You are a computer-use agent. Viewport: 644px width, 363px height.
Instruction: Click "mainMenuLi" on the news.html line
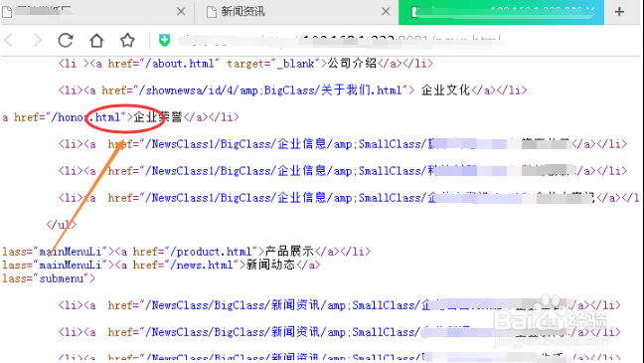70,265
